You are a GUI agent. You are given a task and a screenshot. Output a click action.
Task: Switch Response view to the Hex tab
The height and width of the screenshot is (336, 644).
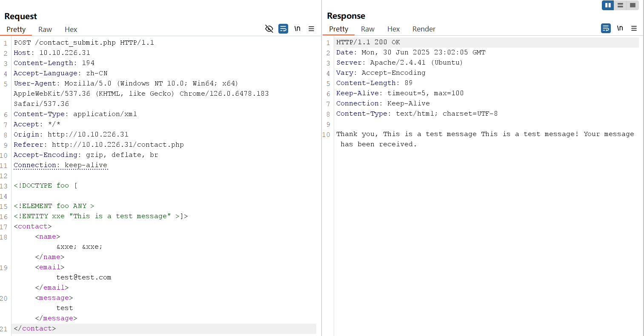tap(393, 29)
